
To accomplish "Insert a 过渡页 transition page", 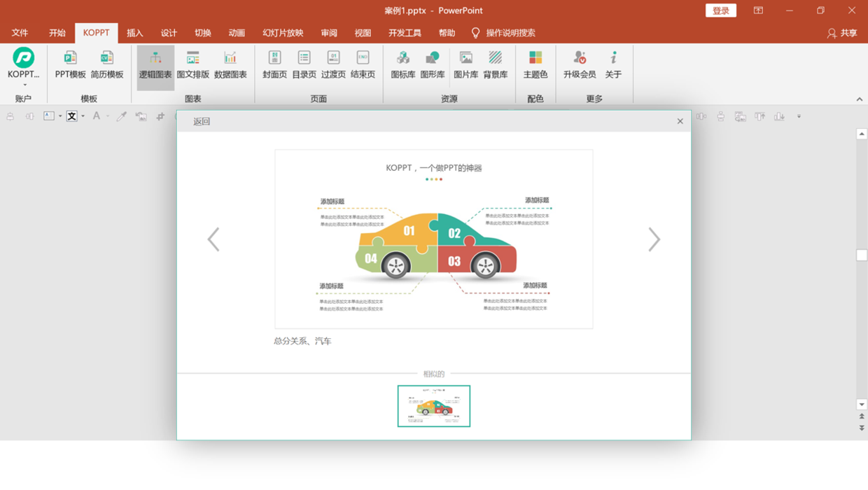I will pos(333,65).
